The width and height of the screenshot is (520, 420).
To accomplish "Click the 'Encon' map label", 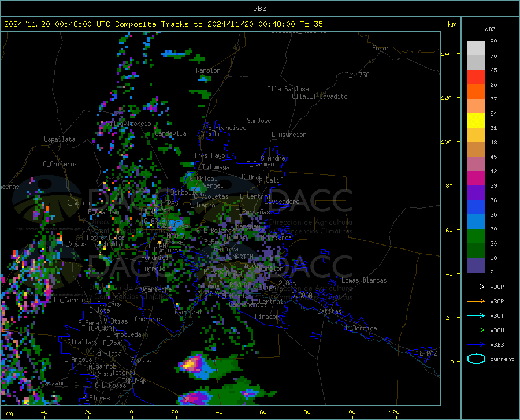I will [381, 48].
